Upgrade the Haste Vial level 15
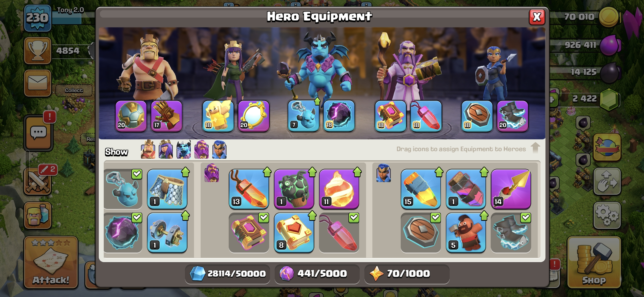Screen dimensions: 644x297 (x=421, y=189)
